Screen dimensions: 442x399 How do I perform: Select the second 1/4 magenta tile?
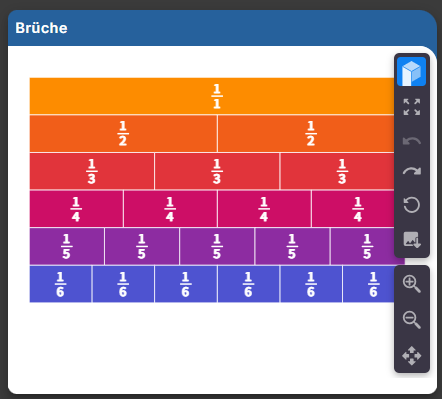170,209
